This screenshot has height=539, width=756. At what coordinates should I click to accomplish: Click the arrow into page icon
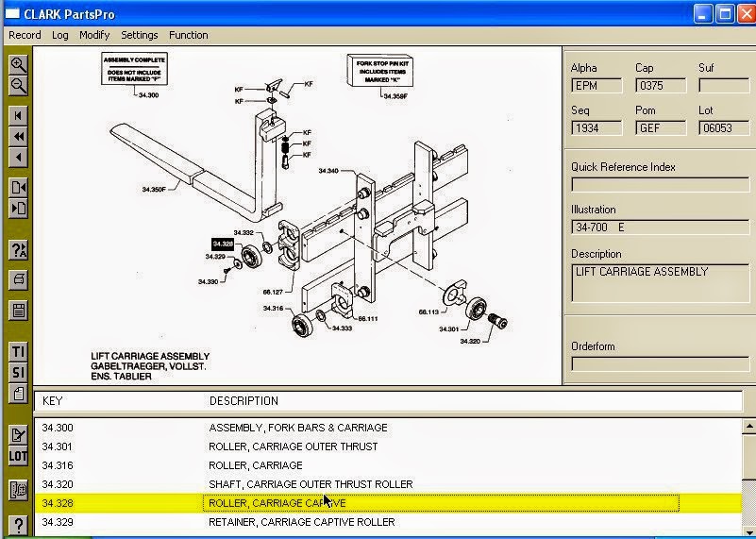18,209
